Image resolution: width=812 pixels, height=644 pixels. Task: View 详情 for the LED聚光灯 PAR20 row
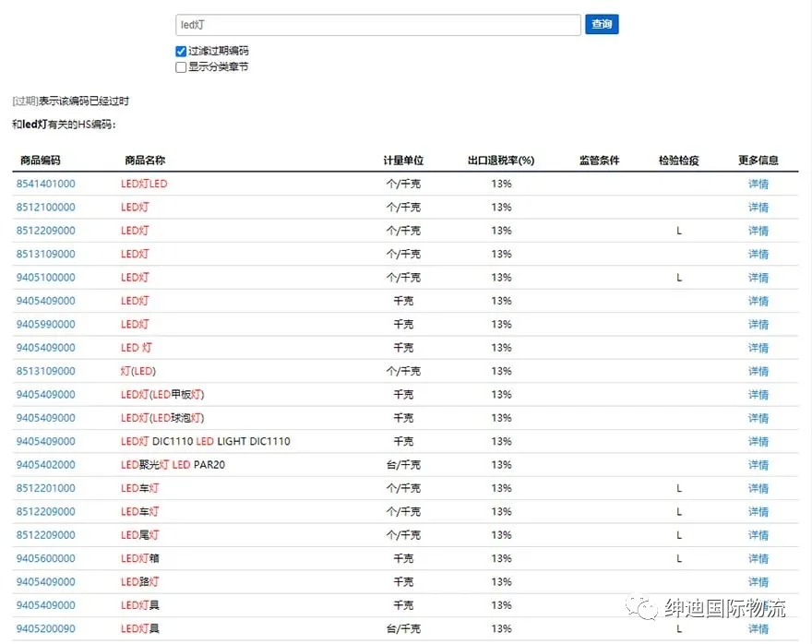coord(758,465)
